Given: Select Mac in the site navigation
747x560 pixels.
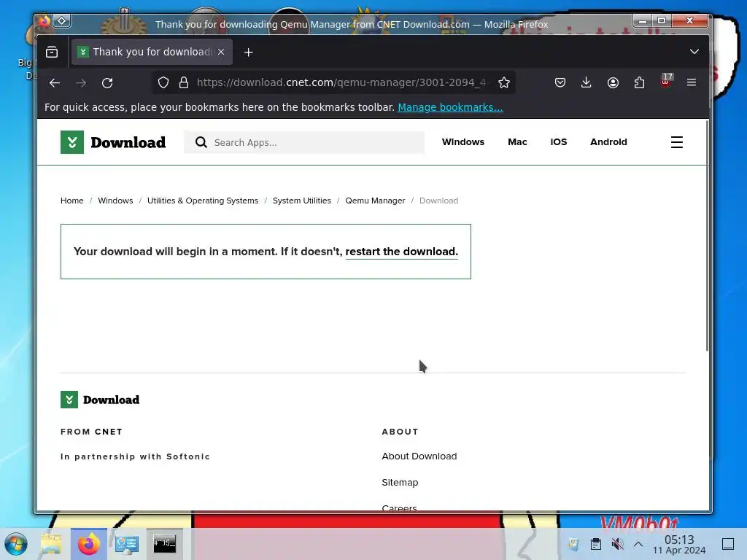Looking at the screenshot, I should click(x=517, y=142).
